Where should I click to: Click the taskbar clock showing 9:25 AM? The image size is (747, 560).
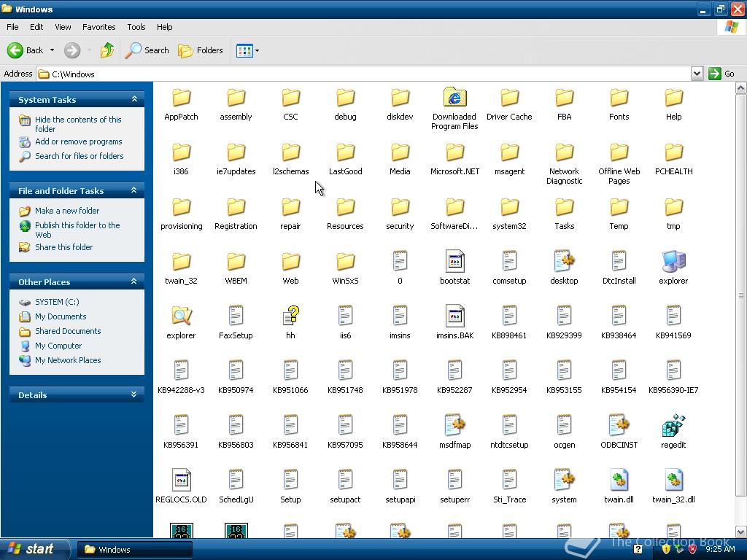720,549
